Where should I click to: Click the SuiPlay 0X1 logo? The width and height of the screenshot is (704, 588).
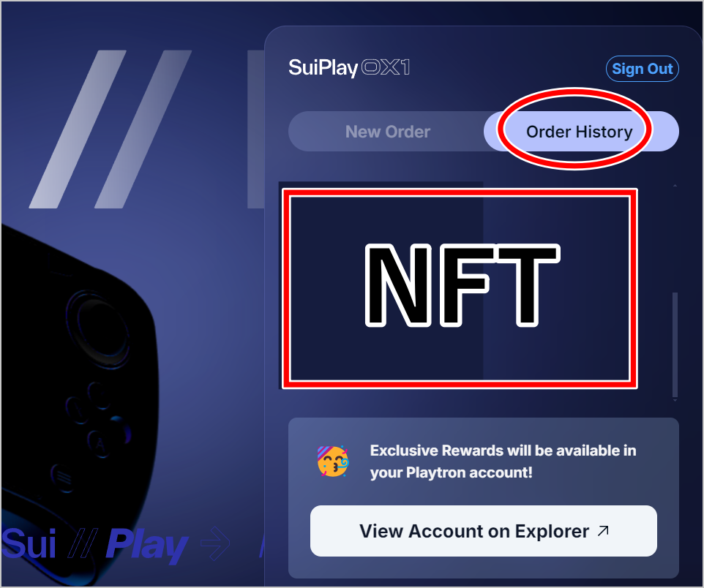pos(349,68)
